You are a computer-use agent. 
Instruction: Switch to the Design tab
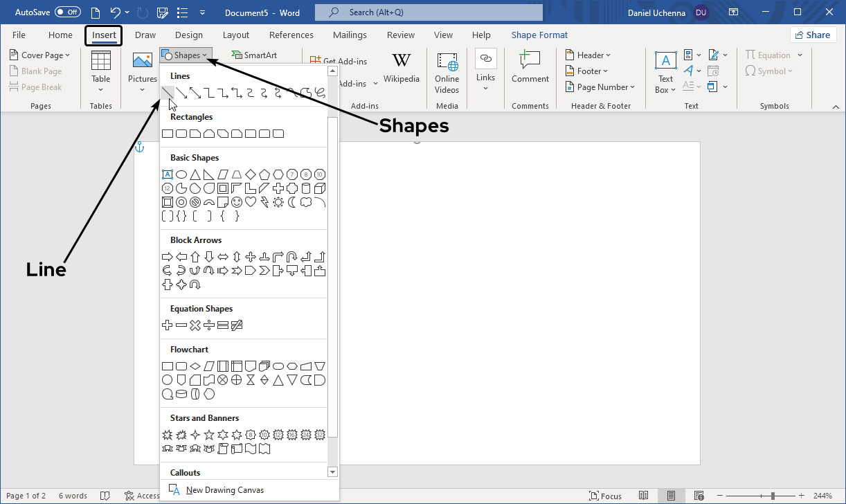[189, 35]
